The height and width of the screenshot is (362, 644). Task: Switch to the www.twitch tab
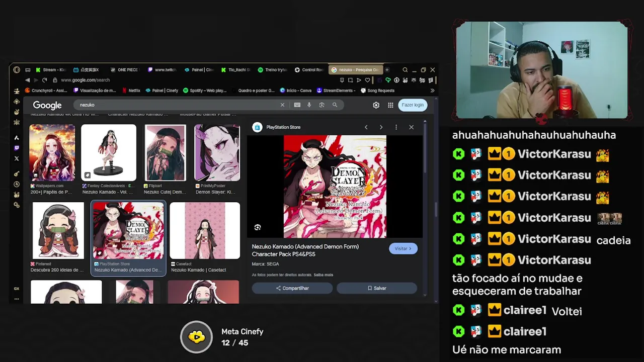[162, 70]
